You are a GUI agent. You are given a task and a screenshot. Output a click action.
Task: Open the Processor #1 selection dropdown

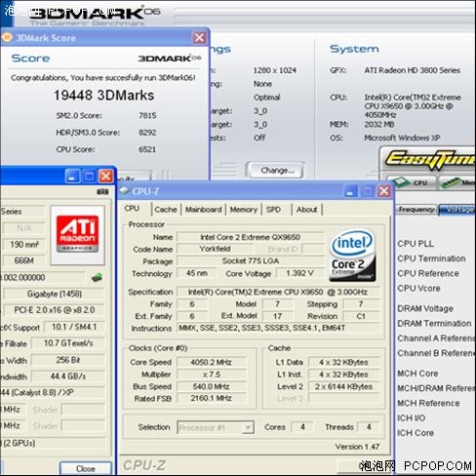click(248, 427)
